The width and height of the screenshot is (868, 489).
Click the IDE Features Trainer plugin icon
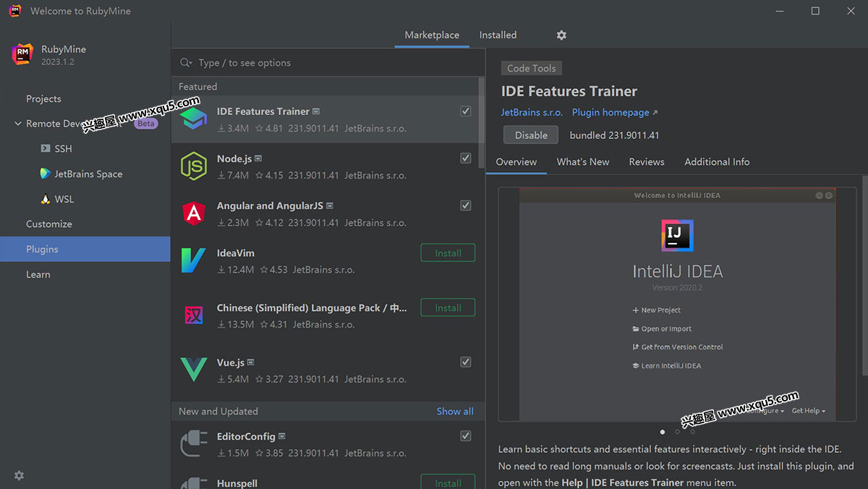[x=194, y=119]
